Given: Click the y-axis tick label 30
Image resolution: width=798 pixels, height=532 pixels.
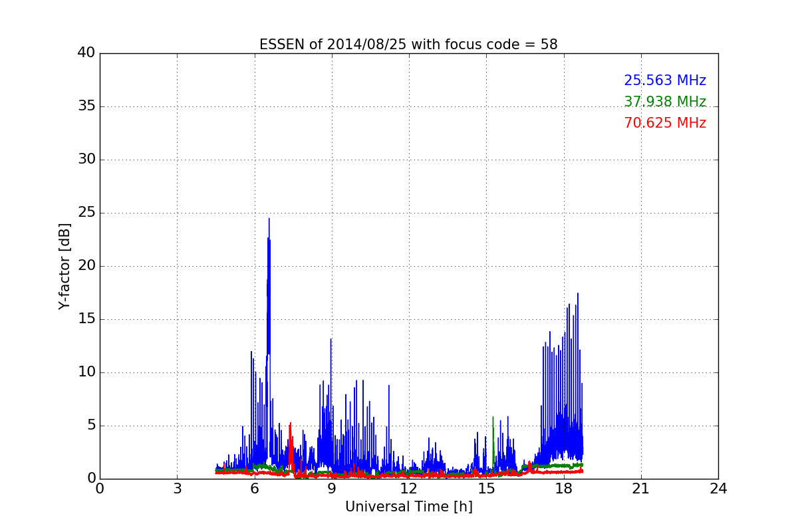Looking at the screenshot, I should tap(86, 160).
